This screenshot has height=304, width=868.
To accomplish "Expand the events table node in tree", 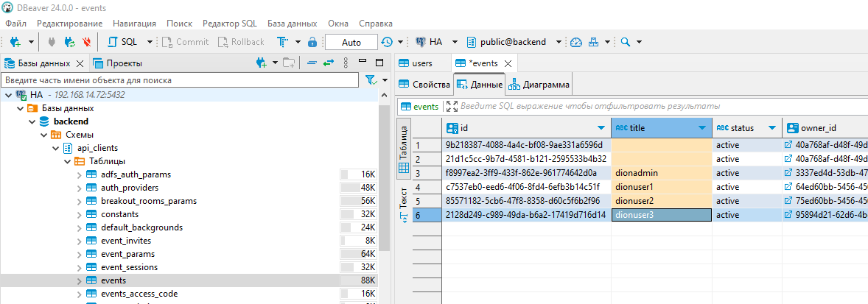I will pos(79,280).
